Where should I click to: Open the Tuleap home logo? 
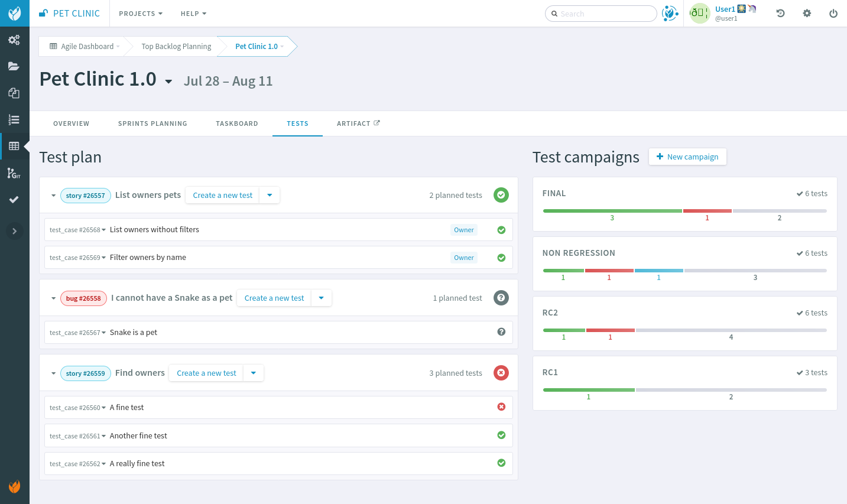15,13
